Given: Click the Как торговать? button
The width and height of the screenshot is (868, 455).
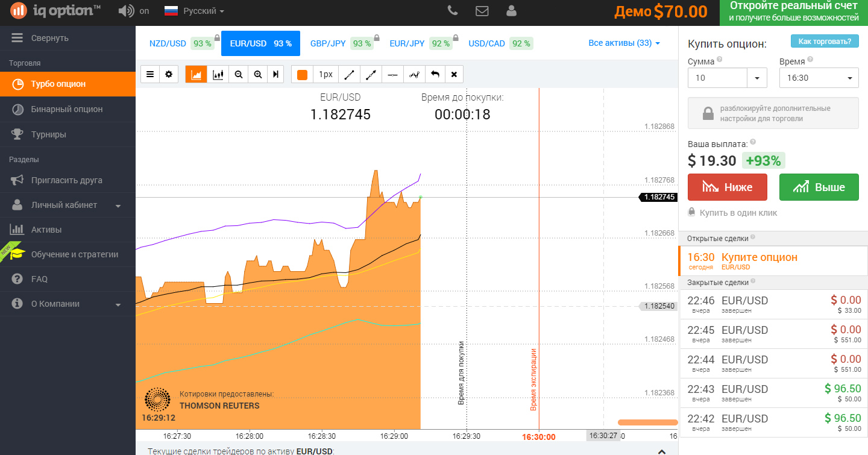Looking at the screenshot, I should click(825, 42).
